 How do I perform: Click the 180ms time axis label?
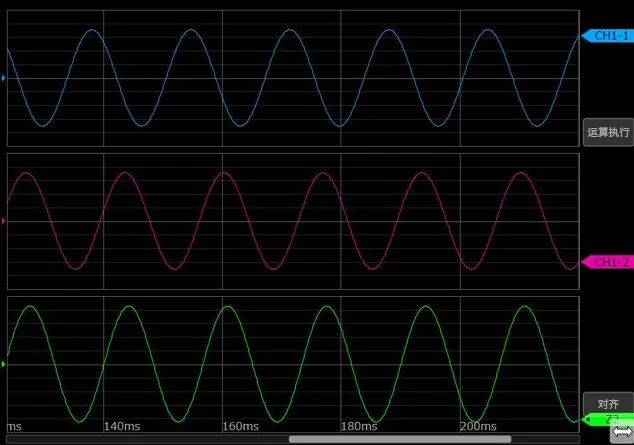360,427
